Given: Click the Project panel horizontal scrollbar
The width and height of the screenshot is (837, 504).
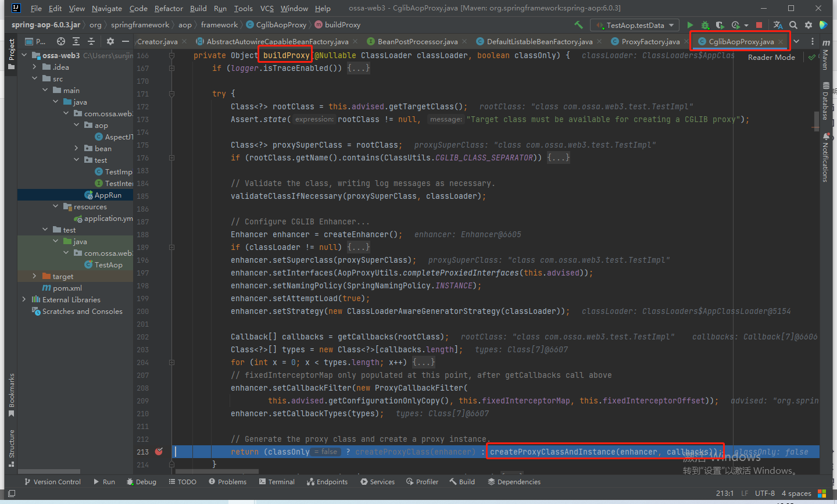Looking at the screenshot, I should pyautogui.click(x=49, y=471).
